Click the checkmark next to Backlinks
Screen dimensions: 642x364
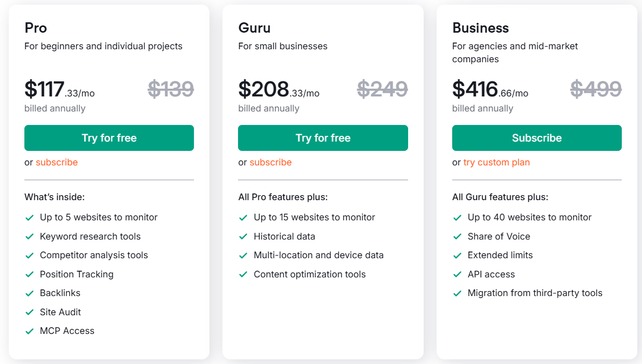tap(30, 292)
